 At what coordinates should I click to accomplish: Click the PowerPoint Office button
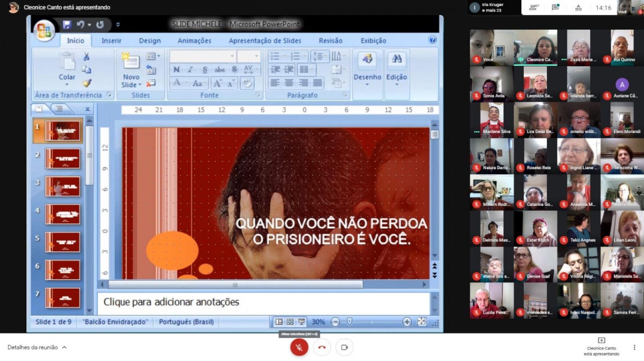(x=44, y=31)
